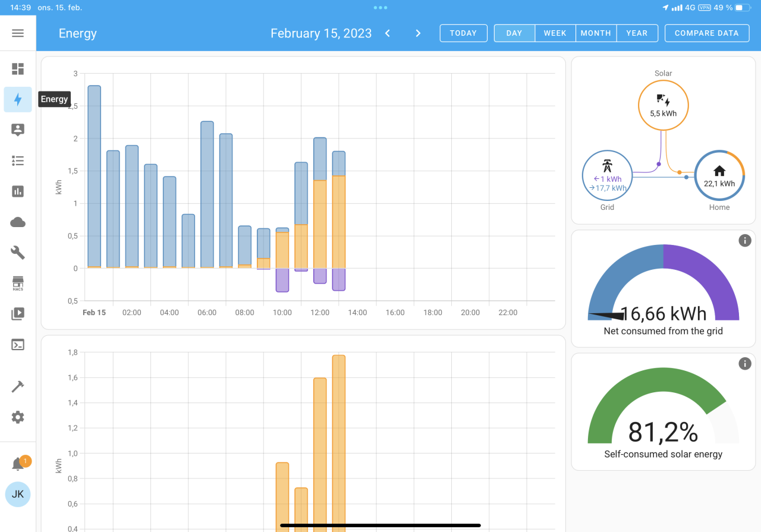Switch the period to WEEK

[555, 33]
